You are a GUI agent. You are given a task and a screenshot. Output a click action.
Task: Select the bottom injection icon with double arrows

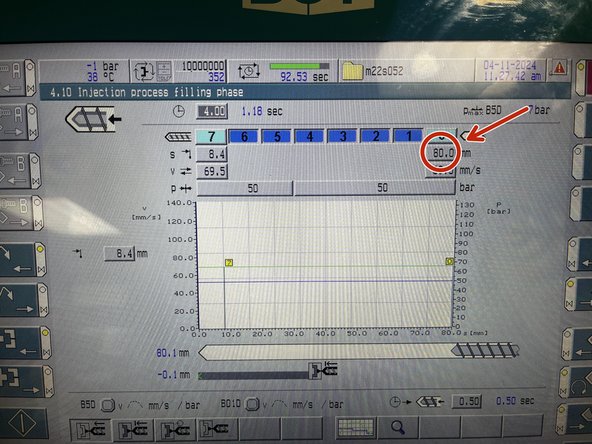(x=133, y=430)
